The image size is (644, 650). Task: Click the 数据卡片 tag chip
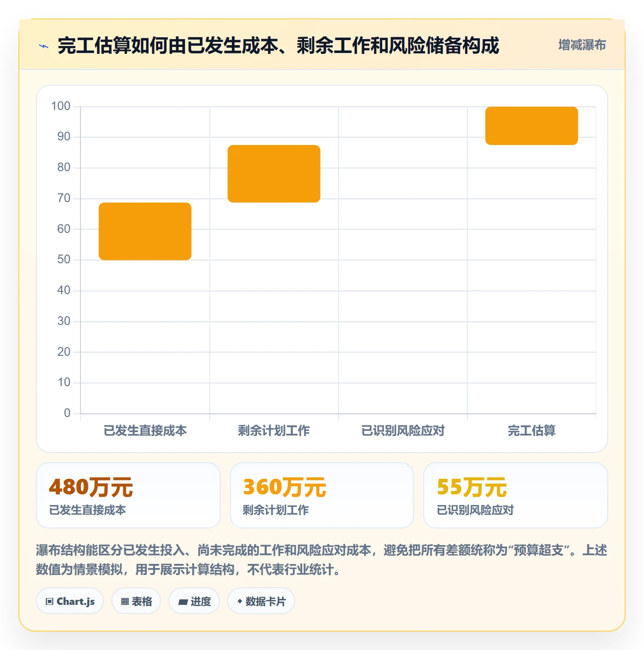(261, 601)
